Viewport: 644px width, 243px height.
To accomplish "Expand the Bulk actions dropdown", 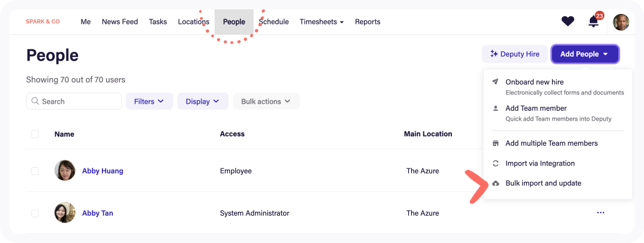I will [x=266, y=101].
